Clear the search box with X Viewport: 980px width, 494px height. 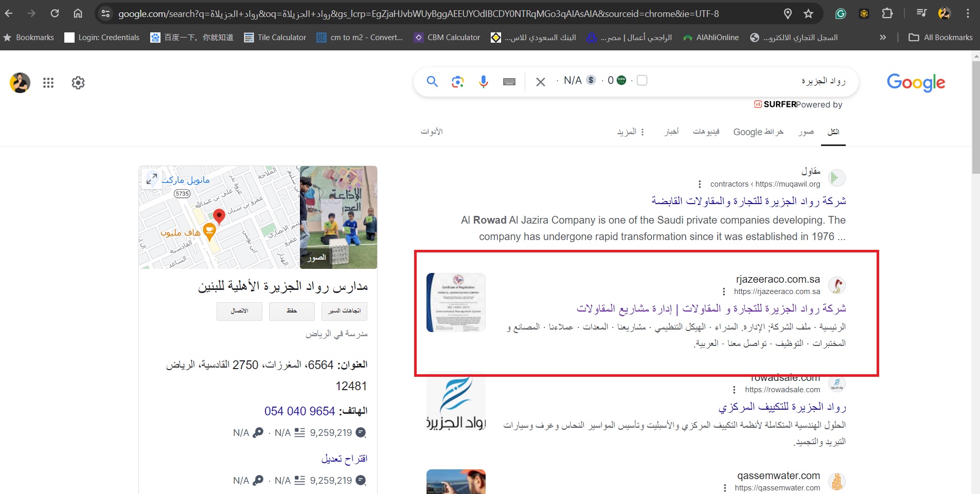[540, 82]
